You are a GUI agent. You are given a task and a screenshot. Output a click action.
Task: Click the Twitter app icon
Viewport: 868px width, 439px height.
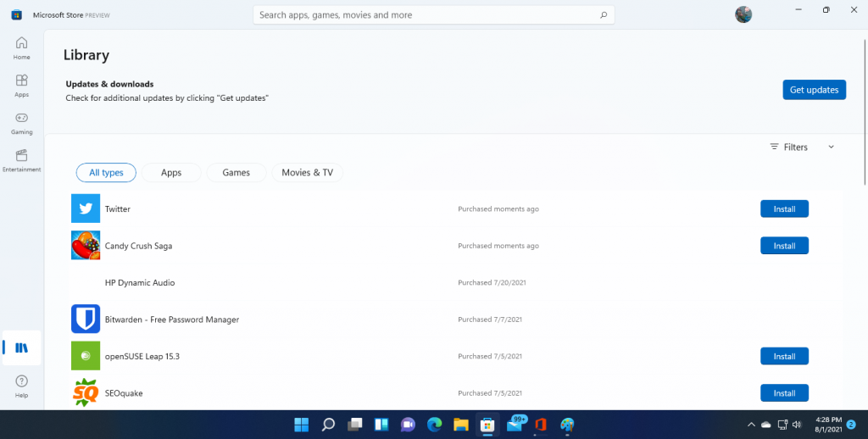point(86,208)
